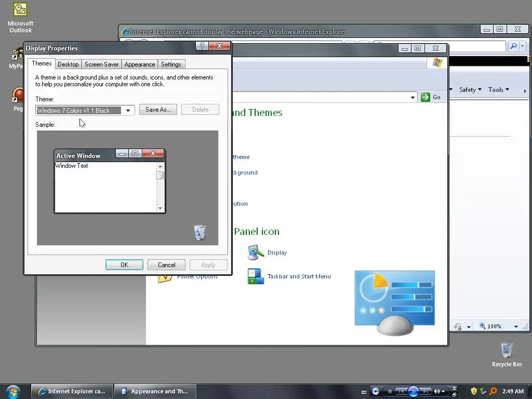The image size is (532, 399).
Task: Click the sample window scrollbar thumb
Action: tap(160, 175)
